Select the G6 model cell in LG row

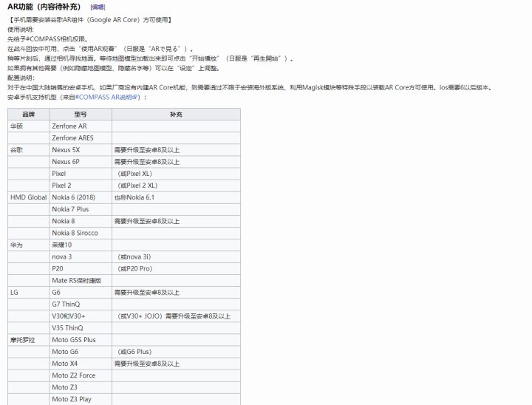coord(81,293)
